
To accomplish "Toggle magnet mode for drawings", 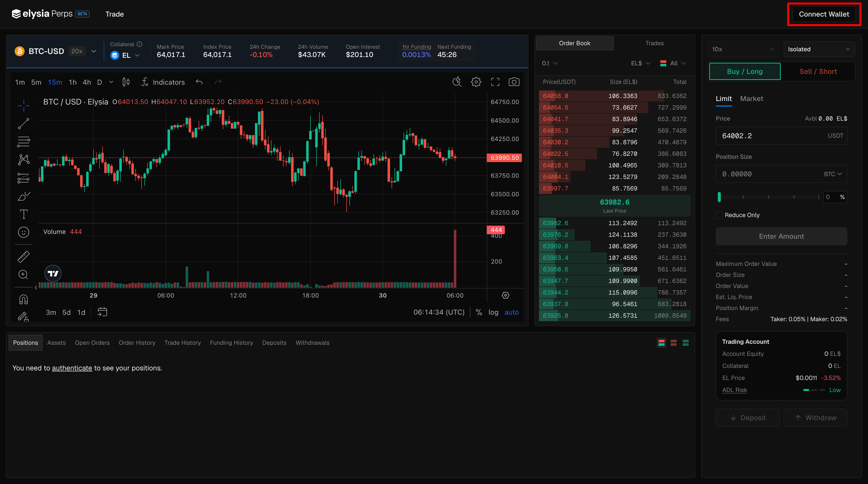I will [24, 299].
